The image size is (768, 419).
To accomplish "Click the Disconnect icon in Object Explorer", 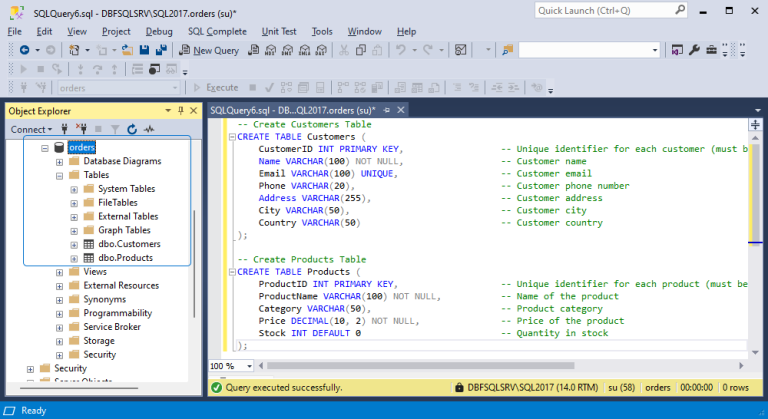I will (82, 129).
